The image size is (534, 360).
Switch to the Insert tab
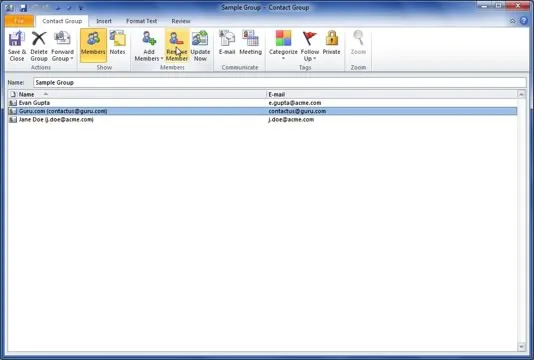tap(104, 21)
